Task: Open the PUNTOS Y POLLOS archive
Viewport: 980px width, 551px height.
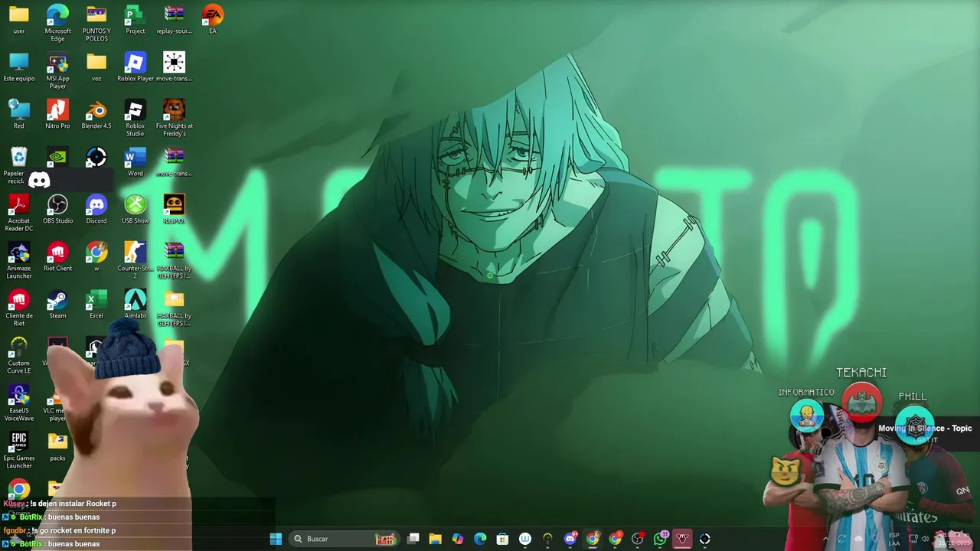Action: 96,22
